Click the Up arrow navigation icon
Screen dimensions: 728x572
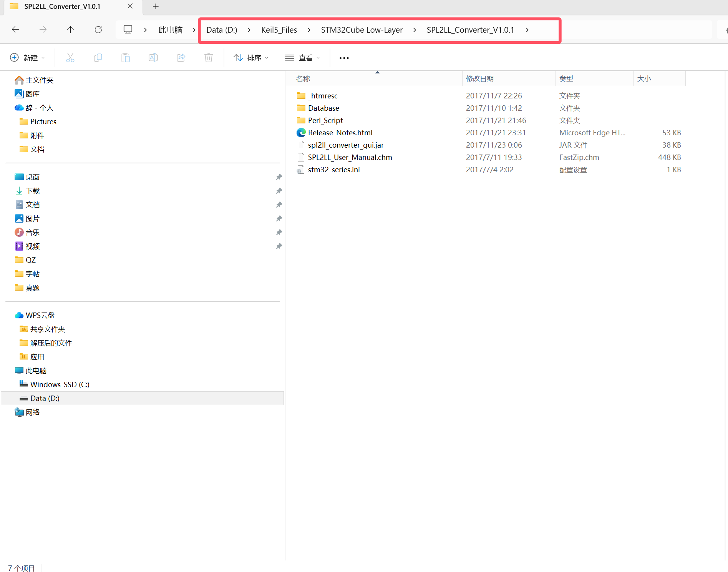(70, 29)
